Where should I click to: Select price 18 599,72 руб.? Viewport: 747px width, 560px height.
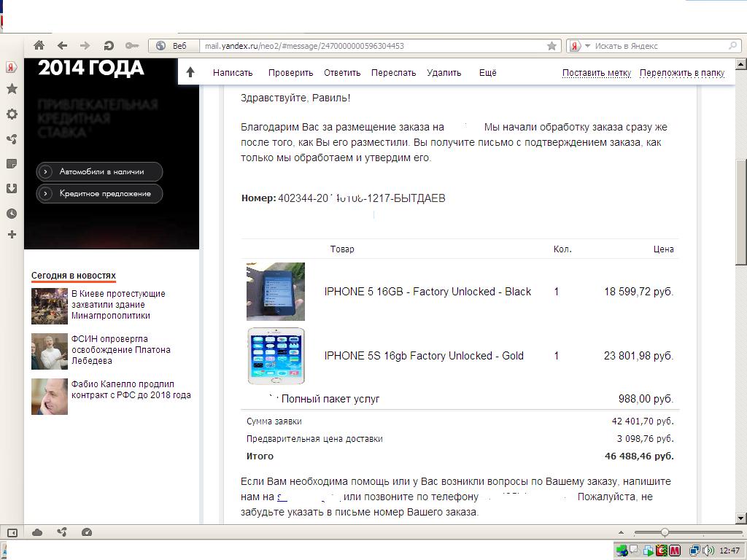639,292
